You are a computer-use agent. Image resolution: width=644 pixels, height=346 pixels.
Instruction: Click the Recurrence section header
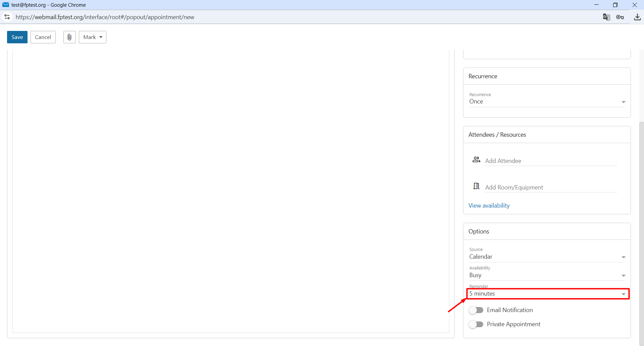point(547,76)
